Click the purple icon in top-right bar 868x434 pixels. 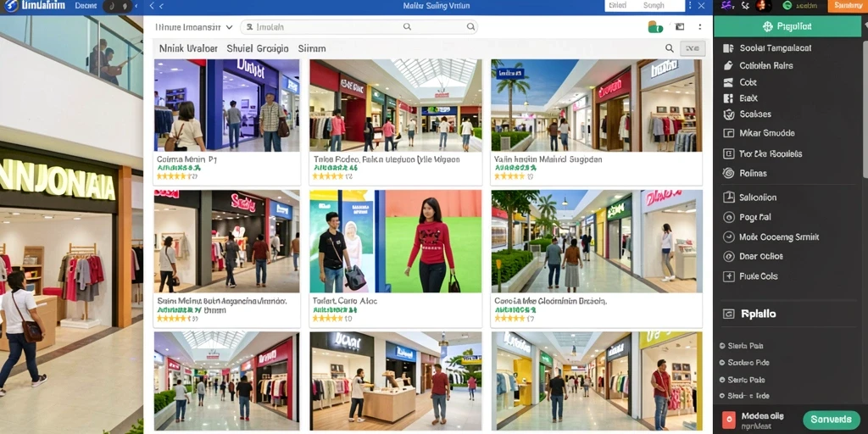[x=727, y=6]
